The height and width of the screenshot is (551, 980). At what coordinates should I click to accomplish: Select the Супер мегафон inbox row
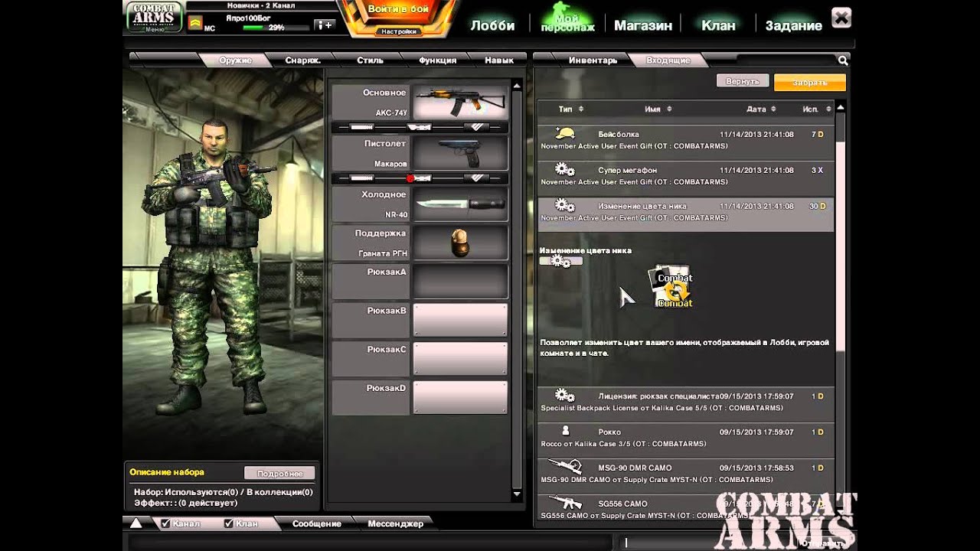point(686,174)
